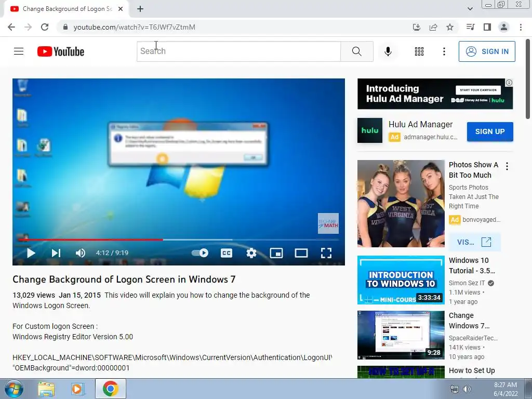Image resolution: width=532 pixels, height=399 pixels.
Task: Open Windows Media Player from the taskbar
Action: (78, 389)
